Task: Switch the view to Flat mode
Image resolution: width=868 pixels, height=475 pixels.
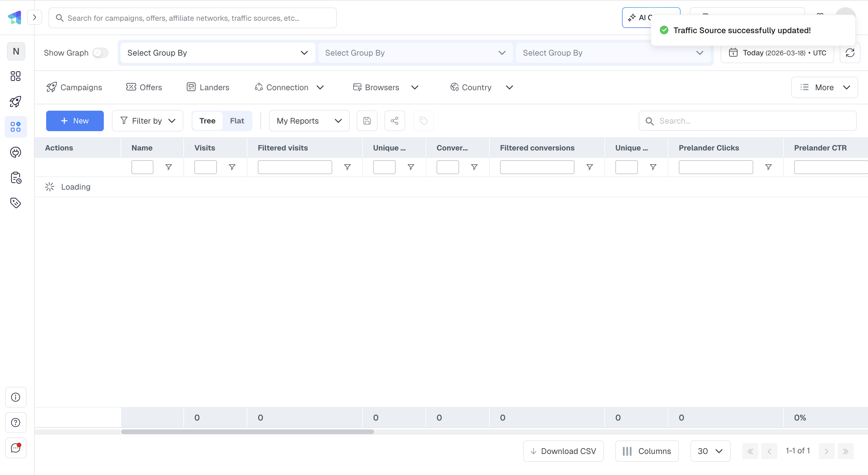Action: point(237,120)
